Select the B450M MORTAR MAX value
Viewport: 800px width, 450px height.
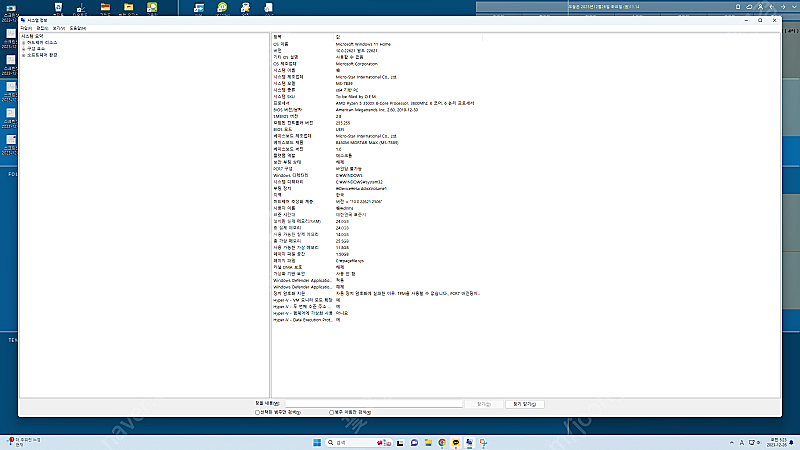(x=367, y=143)
